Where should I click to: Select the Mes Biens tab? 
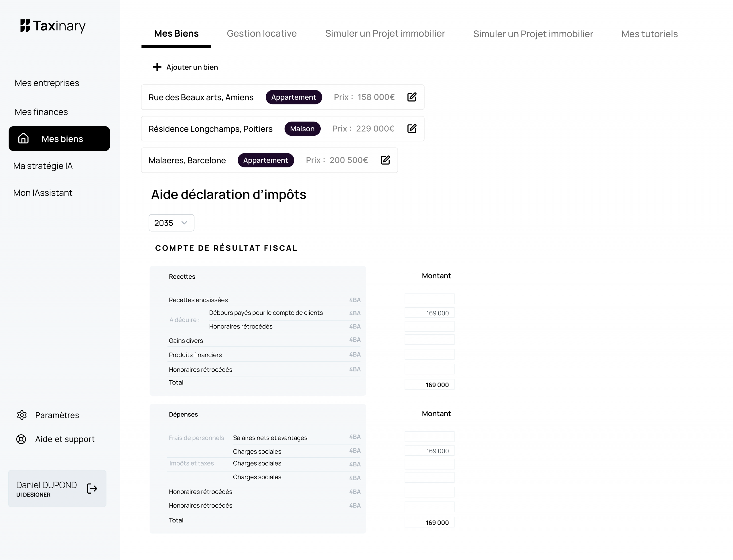click(x=176, y=33)
